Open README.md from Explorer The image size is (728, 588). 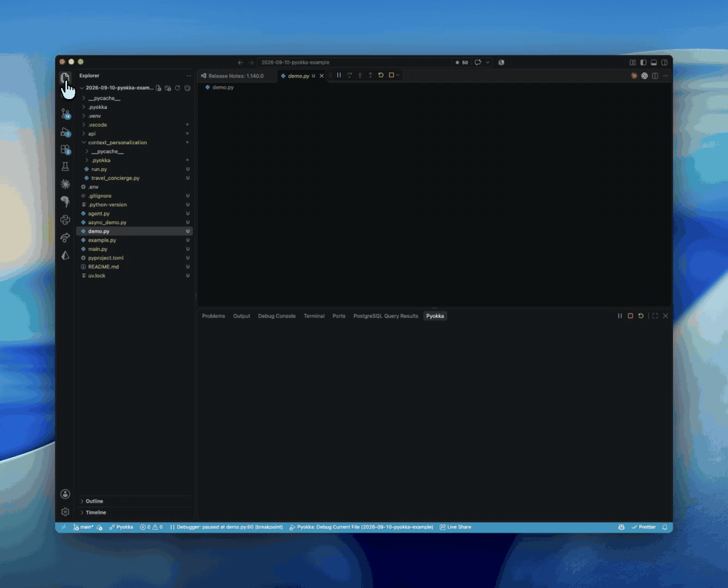[x=135, y=267]
